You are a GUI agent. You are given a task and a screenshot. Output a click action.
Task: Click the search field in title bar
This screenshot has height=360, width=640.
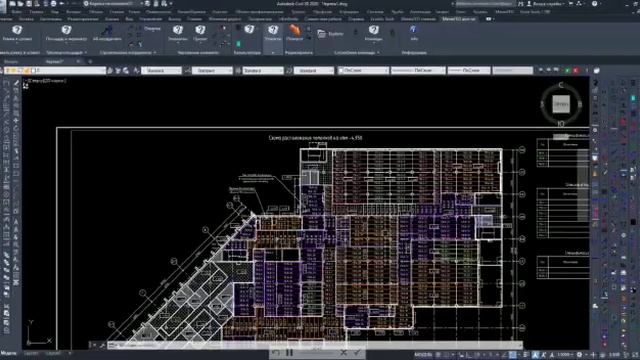point(485,4)
